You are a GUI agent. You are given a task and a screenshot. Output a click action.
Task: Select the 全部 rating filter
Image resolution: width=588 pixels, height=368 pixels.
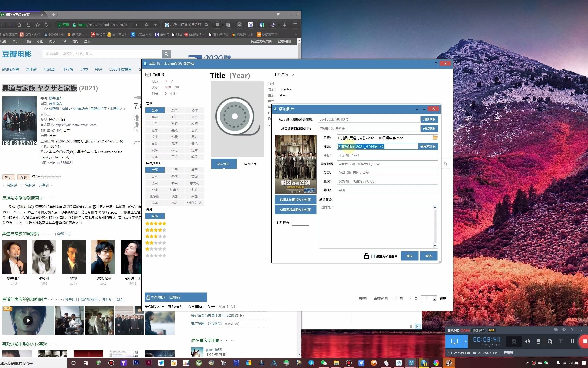point(155,216)
